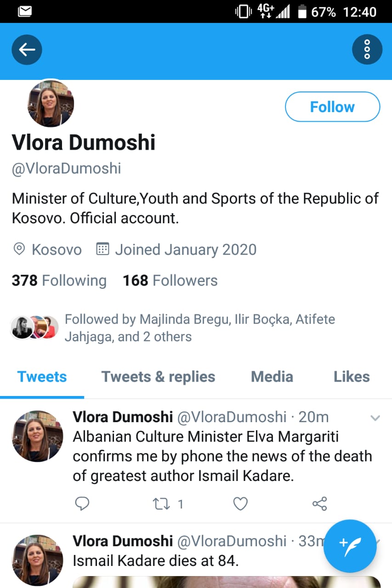Open the three-dot overflow menu
Screen dimensions: 392x588
(367, 50)
